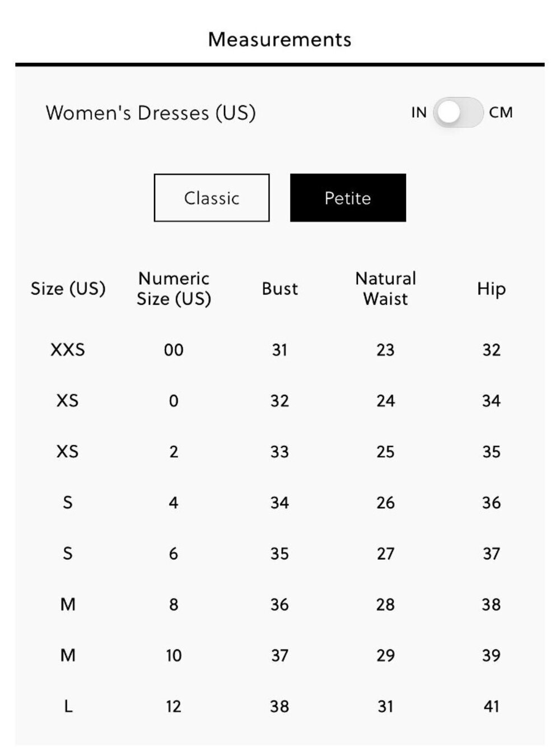Image resolution: width=560 pixels, height=747 pixels.
Task: Click the L size row label
Action: (68, 706)
